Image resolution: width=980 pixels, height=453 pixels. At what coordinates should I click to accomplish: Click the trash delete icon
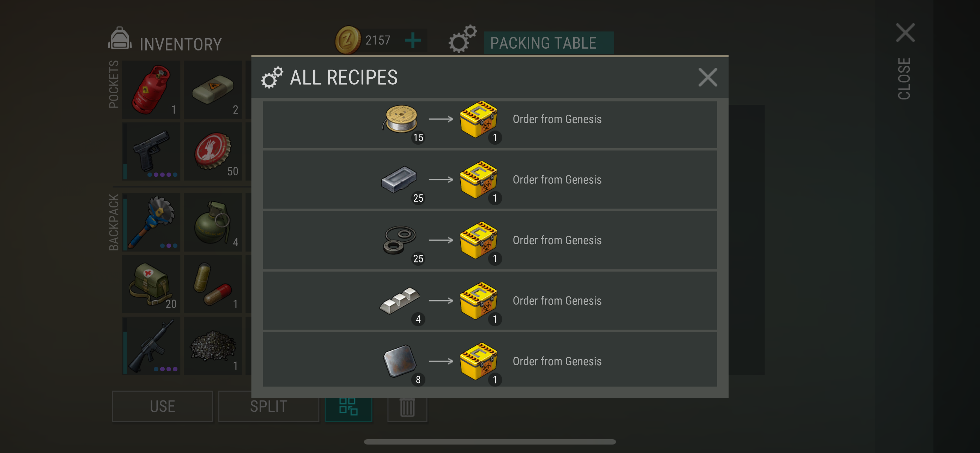point(407,407)
